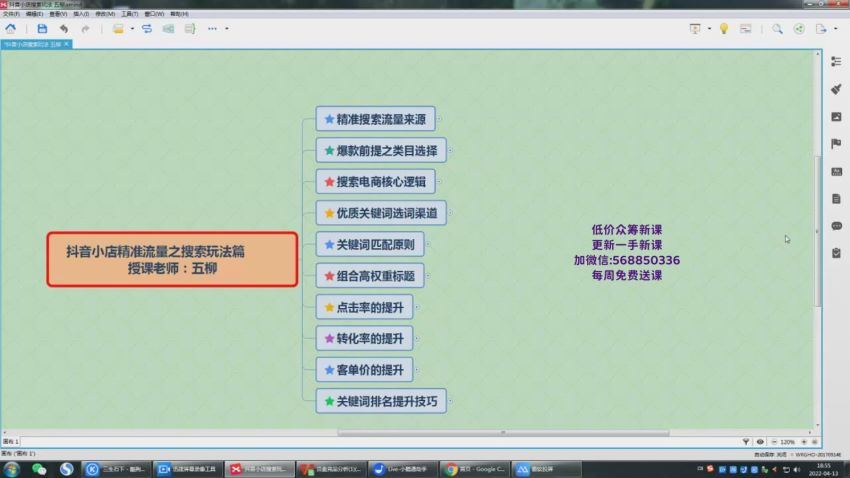Toggle the eye visibility icon in status bar
The width and height of the screenshot is (850, 478).
click(760, 442)
